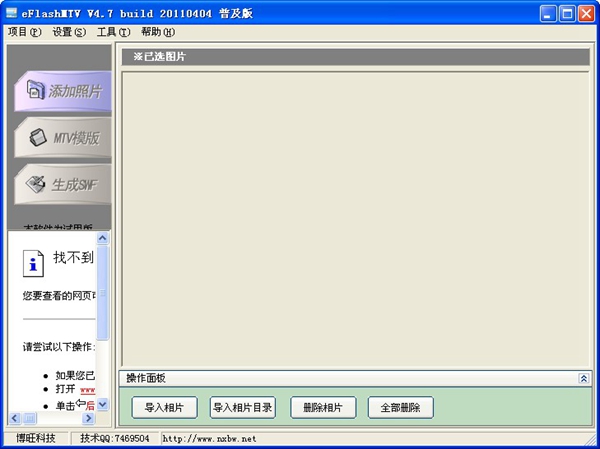Open the 工具 menu
Screen dimensions: 600x449
click(x=113, y=32)
